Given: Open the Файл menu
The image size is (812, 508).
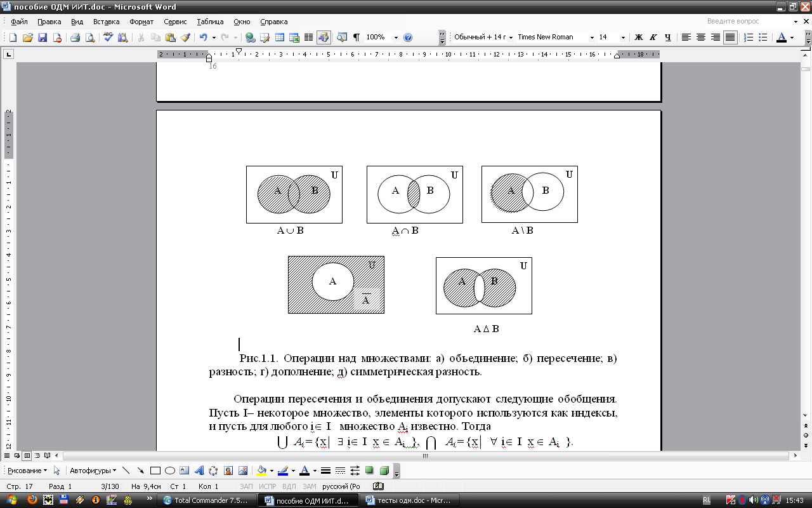Looking at the screenshot, I should click(x=19, y=22).
